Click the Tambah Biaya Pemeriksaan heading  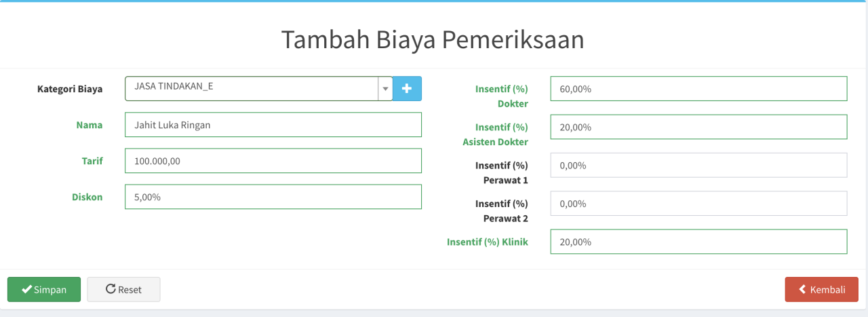[x=433, y=40]
